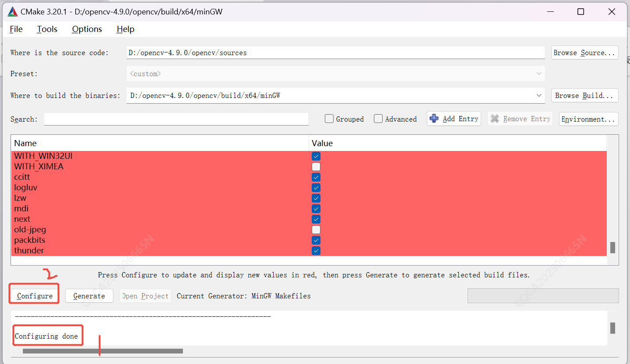This screenshot has height=364, width=630.
Task: Click the 'Configuring done' log text
Action: 46,336
